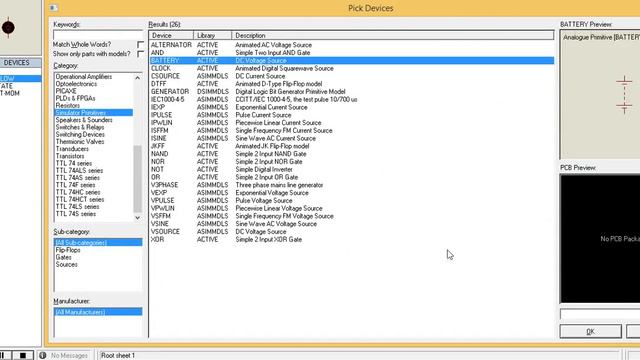Screen dimensions: 640x360
Task: Select GENERATOR device row
Action: (x=352, y=91)
